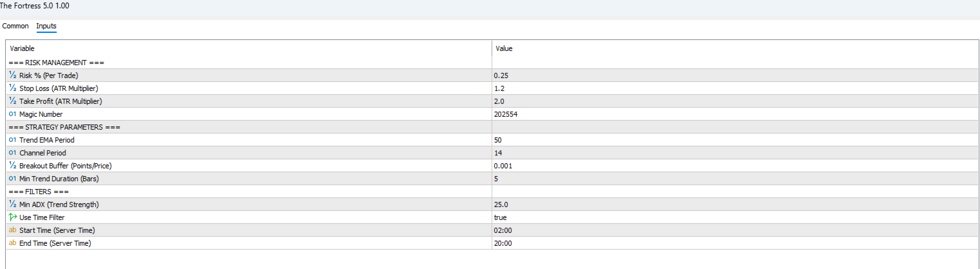Viewport: 980px width, 269px height.
Task: Click the Value column header
Action: (504, 48)
